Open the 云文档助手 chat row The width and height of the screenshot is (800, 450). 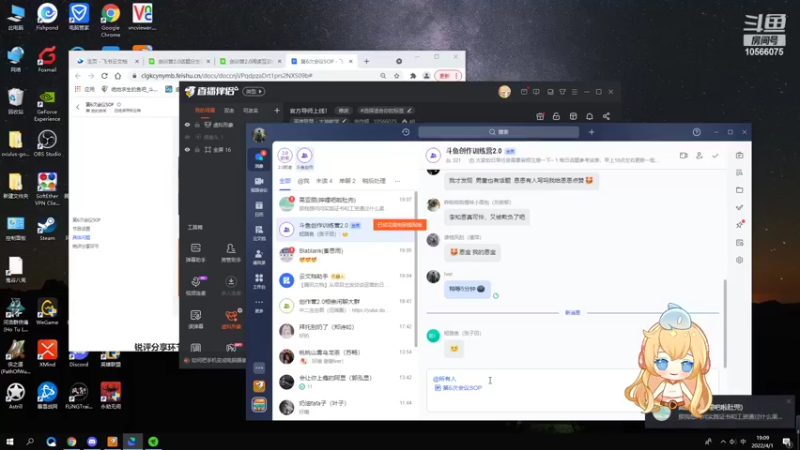coord(345,280)
